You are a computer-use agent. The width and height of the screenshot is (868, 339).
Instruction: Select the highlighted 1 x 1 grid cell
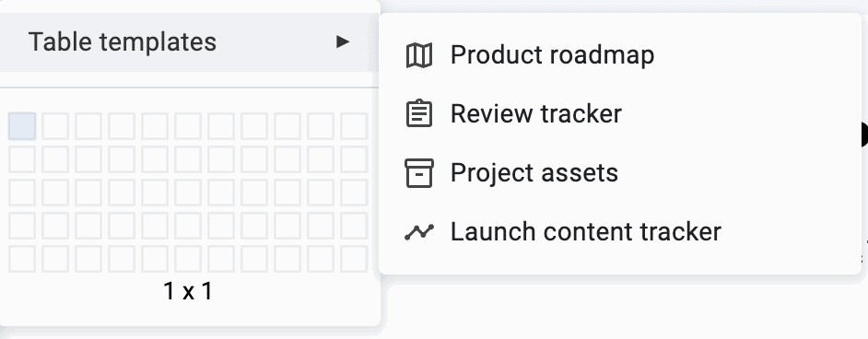pyautogui.click(x=22, y=126)
